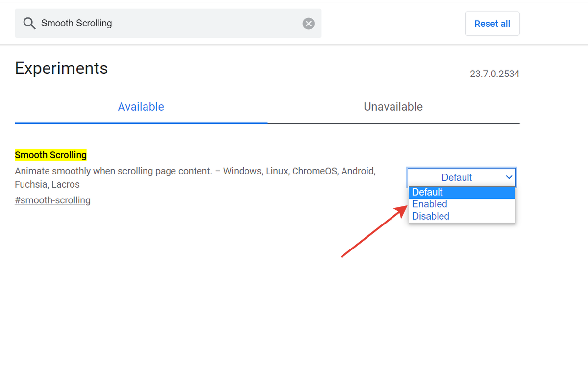588x373 pixels.
Task: Click the 'Fuchsia, Lacros' description line
Action: click(x=47, y=184)
